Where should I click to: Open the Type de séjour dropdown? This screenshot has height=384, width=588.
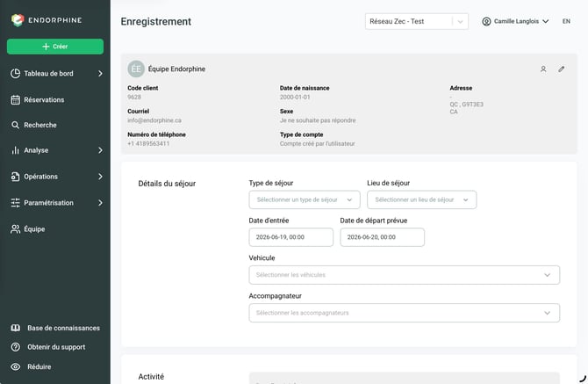coord(305,199)
